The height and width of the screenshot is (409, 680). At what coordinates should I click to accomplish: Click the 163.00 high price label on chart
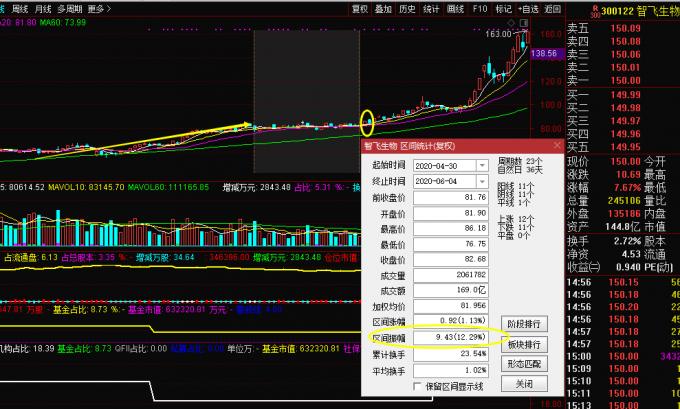(x=498, y=34)
